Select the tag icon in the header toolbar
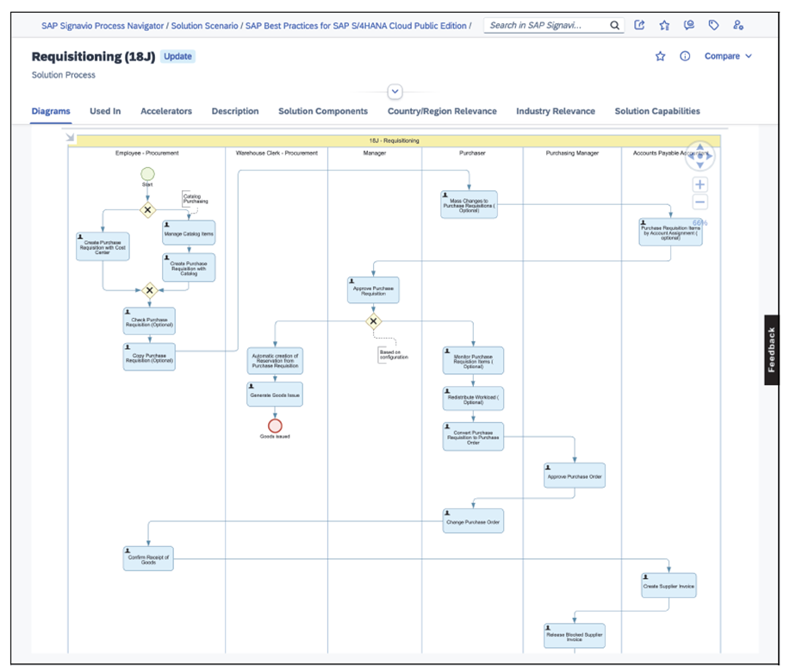Screen dimensions: 790x672 [713, 25]
